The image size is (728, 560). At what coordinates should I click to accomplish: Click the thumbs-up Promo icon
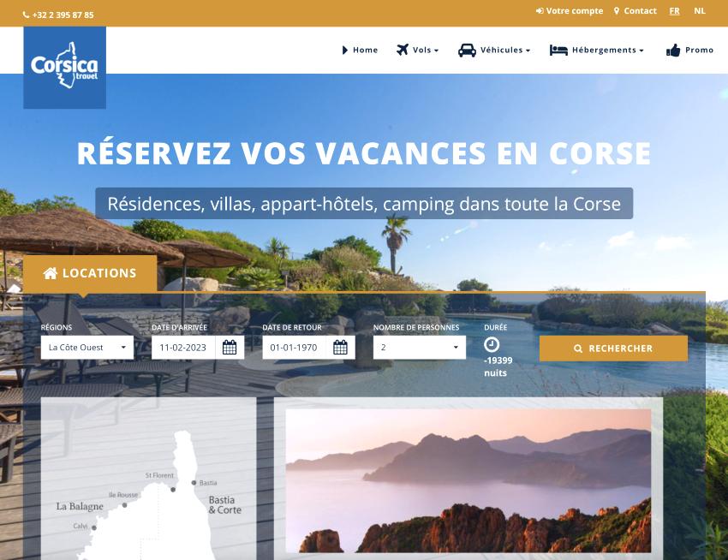pyautogui.click(x=673, y=51)
